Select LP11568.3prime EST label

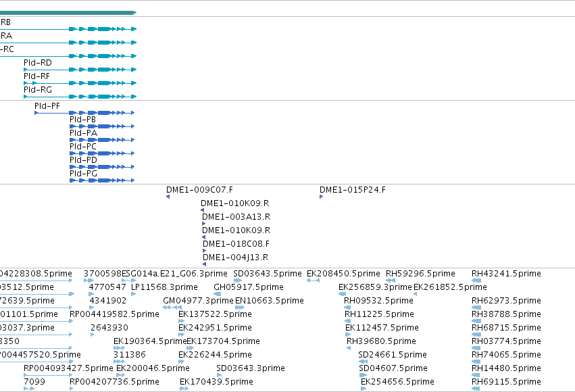[164, 287]
